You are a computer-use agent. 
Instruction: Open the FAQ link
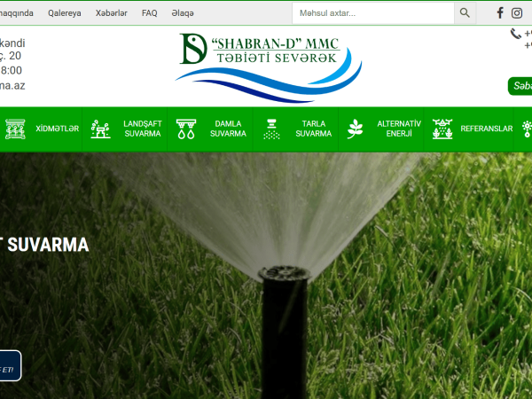click(150, 13)
